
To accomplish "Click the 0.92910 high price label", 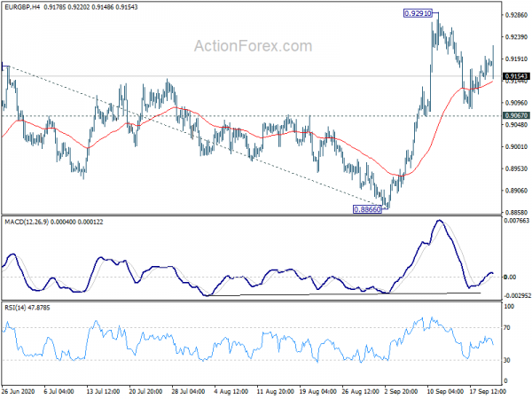I will coord(418,13).
